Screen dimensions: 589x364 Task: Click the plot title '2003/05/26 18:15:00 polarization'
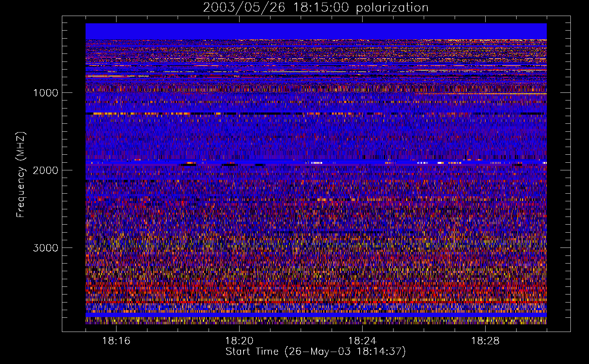(316, 8)
